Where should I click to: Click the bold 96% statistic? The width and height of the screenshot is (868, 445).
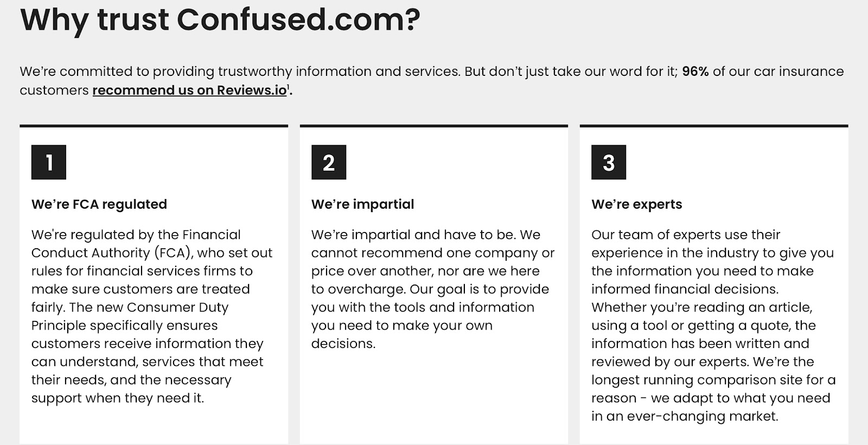695,72
